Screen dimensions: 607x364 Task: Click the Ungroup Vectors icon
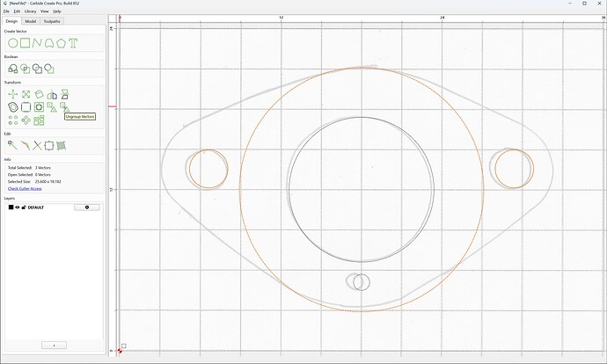click(x=64, y=107)
